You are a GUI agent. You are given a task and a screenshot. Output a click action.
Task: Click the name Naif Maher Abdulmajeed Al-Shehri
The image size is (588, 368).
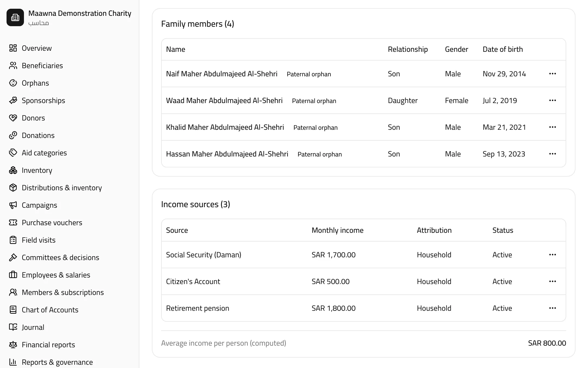point(222,74)
